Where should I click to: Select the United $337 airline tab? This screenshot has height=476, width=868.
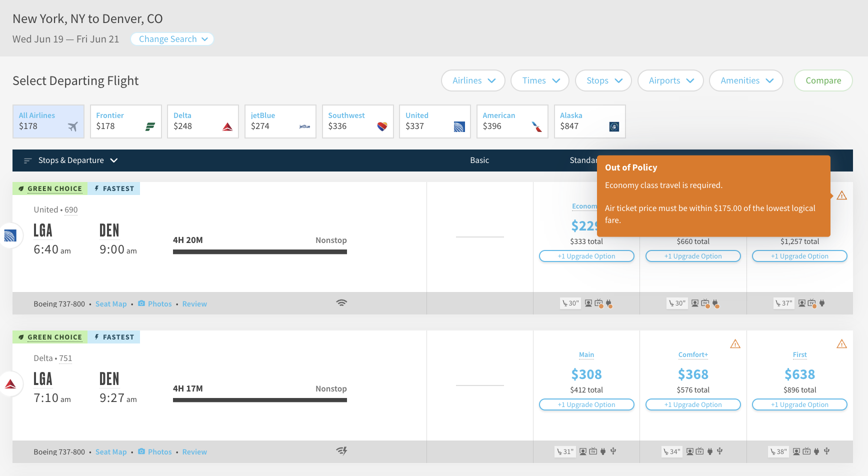tap(435, 121)
